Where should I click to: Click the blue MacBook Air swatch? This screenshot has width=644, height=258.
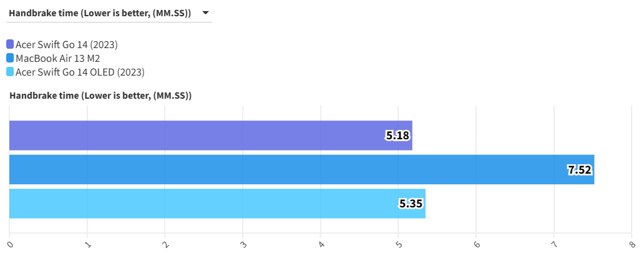10,58
